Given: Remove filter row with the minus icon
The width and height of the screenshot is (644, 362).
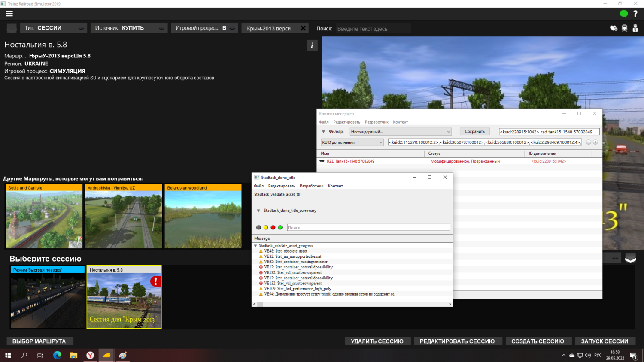Looking at the screenshot, I should [x=589, y=142].
